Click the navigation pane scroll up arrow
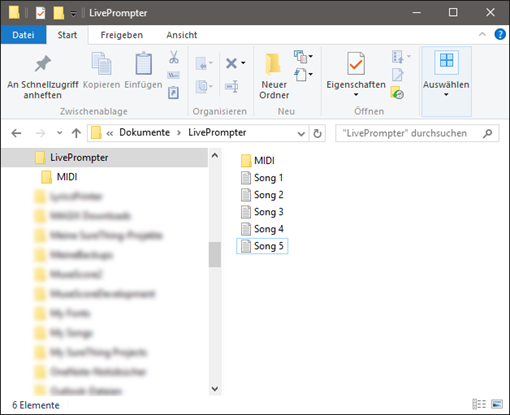The image size is (510, 415). (215, 155)
